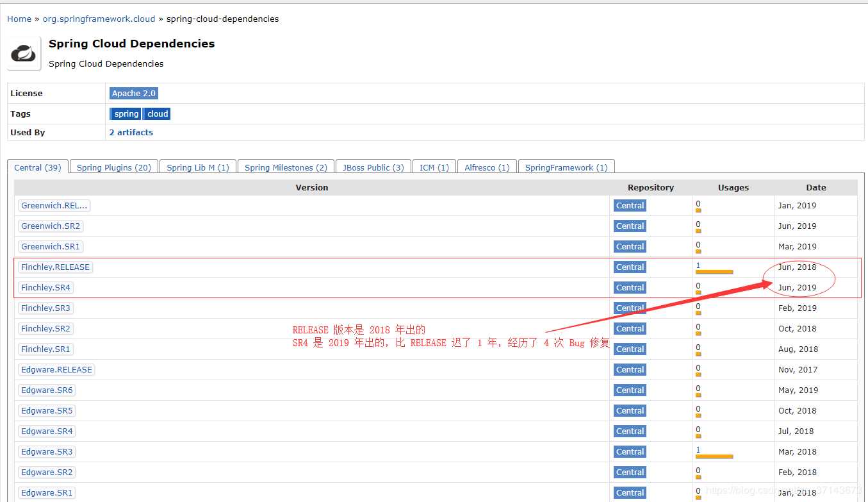
Task: Click the Spring Cloud Dependencies heading
Action: (x=131, y=44)
